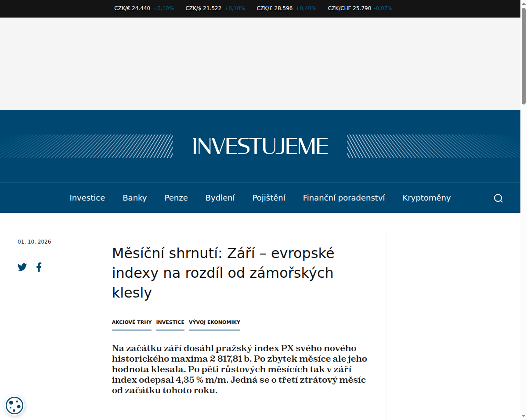Open the Bydlení menu item
Viewport: 527px width, 420px height.
point(220,198)
